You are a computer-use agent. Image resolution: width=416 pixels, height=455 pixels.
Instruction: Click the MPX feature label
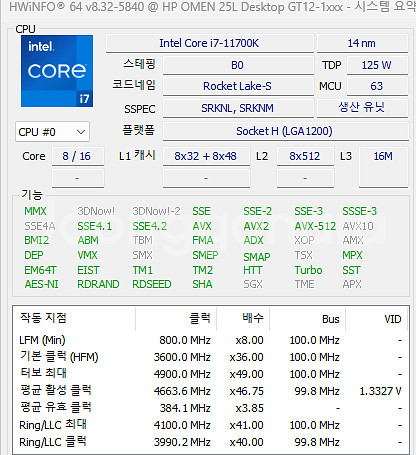click(x=352, y=255)
